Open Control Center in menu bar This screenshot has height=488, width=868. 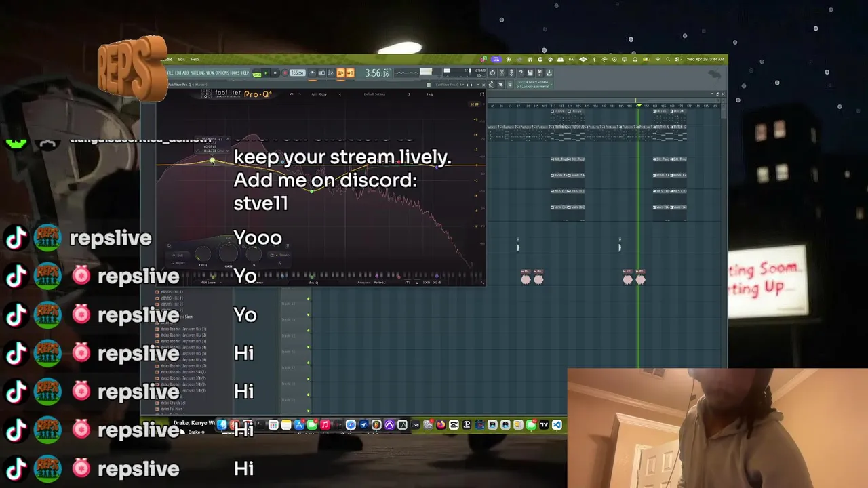click(x=678, y=59)
